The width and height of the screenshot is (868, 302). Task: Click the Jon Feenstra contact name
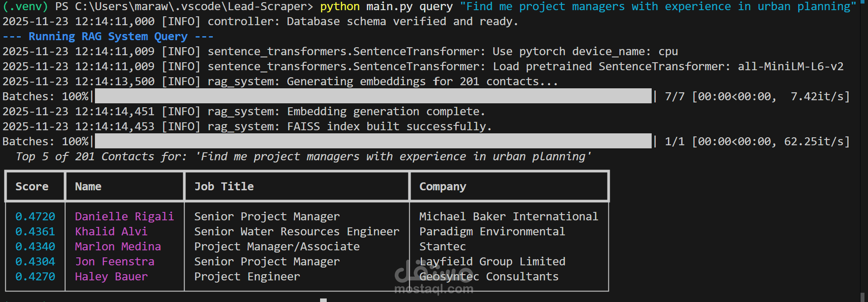point(114,261)
